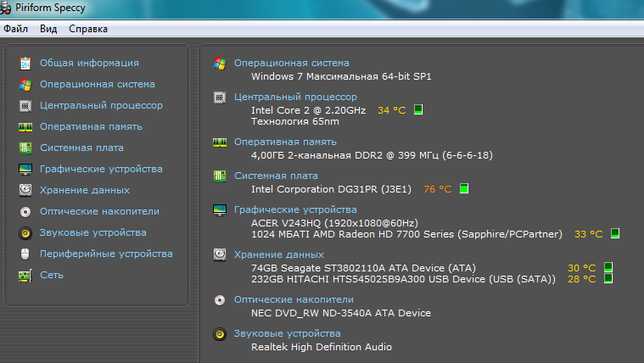Click the green temperature indicator next to 28 °C
The height and width of the screenshot is (363, 644).
(x=608, y=278)
